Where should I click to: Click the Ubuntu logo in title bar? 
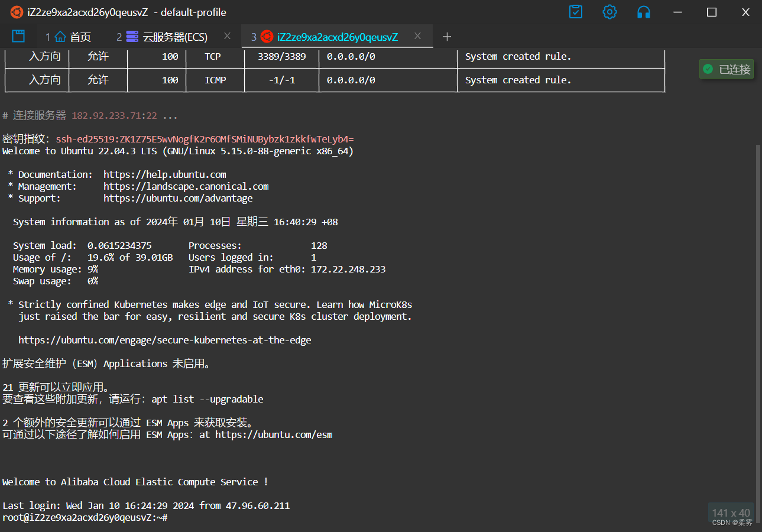tap(17, 12)
